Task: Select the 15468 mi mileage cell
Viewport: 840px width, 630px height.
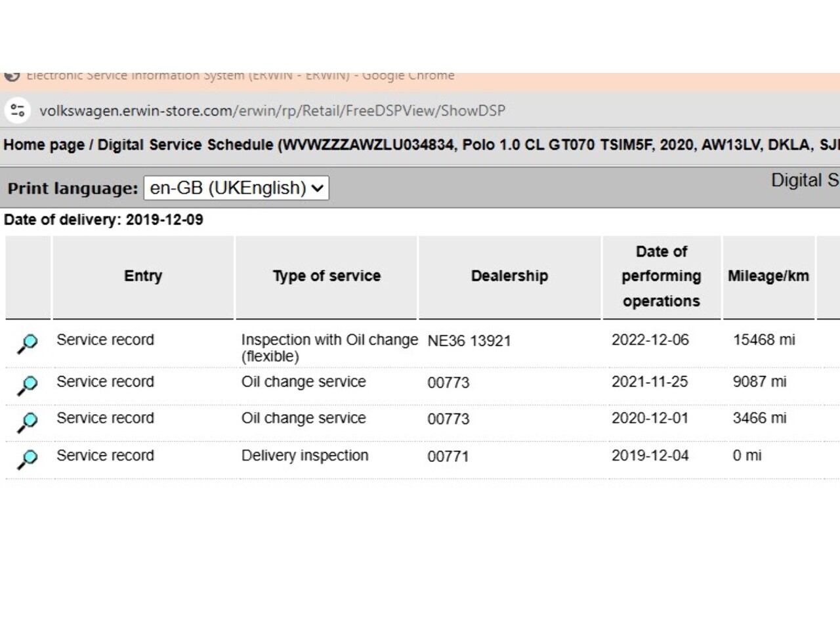Action: tap(764, 340)
